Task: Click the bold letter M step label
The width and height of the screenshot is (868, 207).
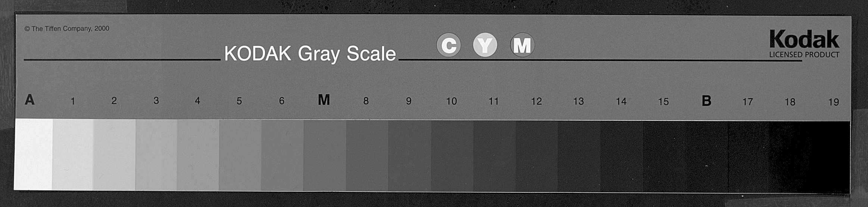Action: pyautogui.click(x=324, y=100)
